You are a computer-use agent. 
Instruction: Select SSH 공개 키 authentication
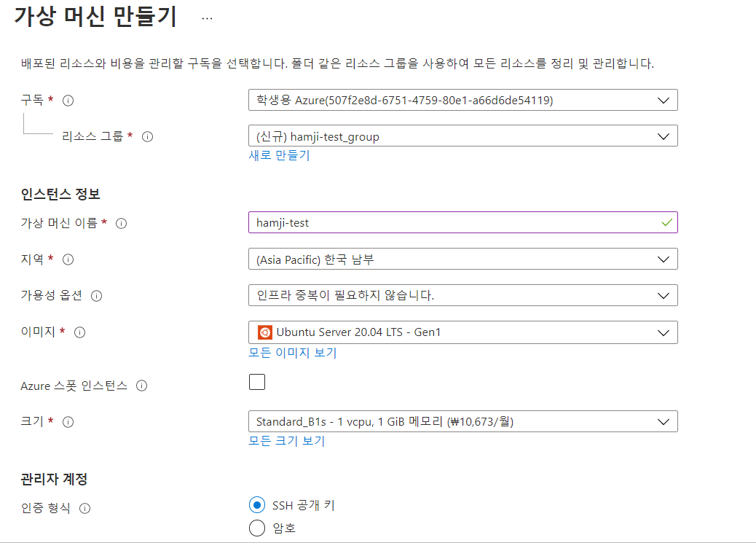point(257,505)
